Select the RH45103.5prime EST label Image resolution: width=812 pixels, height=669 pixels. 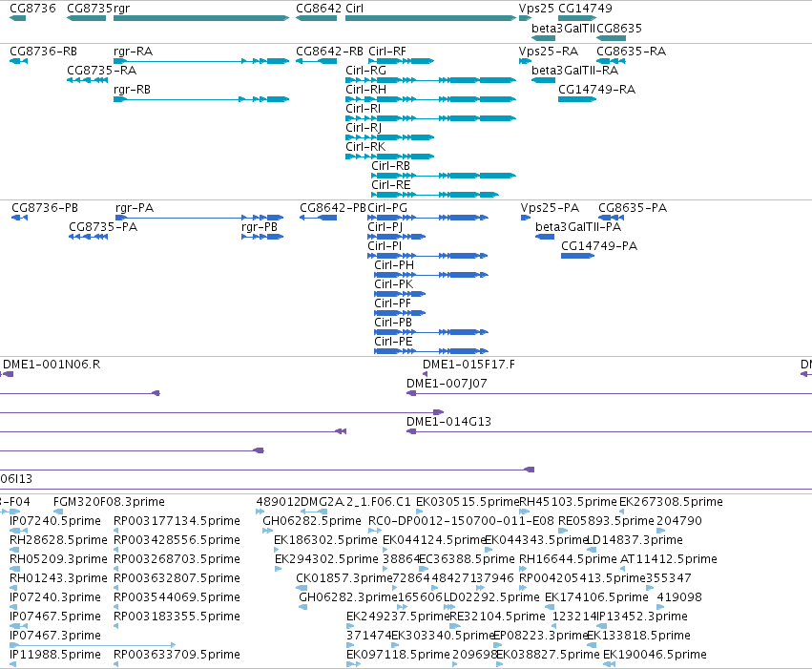click(x=568, y=502)
